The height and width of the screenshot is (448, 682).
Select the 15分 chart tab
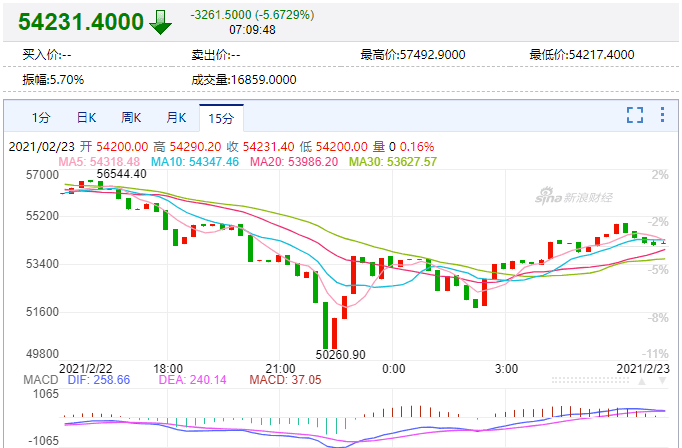221,118
